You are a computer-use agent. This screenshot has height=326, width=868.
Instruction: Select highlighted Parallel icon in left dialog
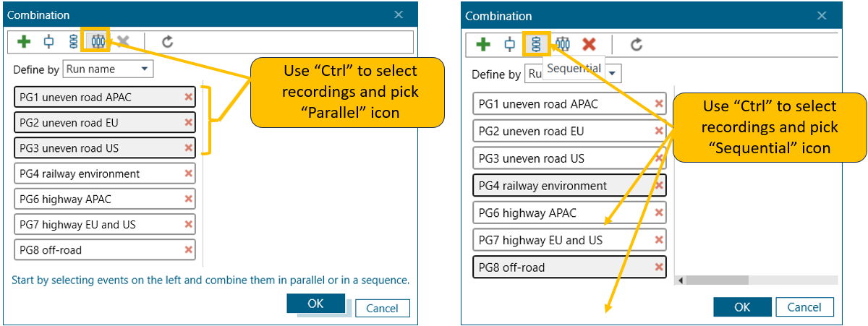click(98, 42)
